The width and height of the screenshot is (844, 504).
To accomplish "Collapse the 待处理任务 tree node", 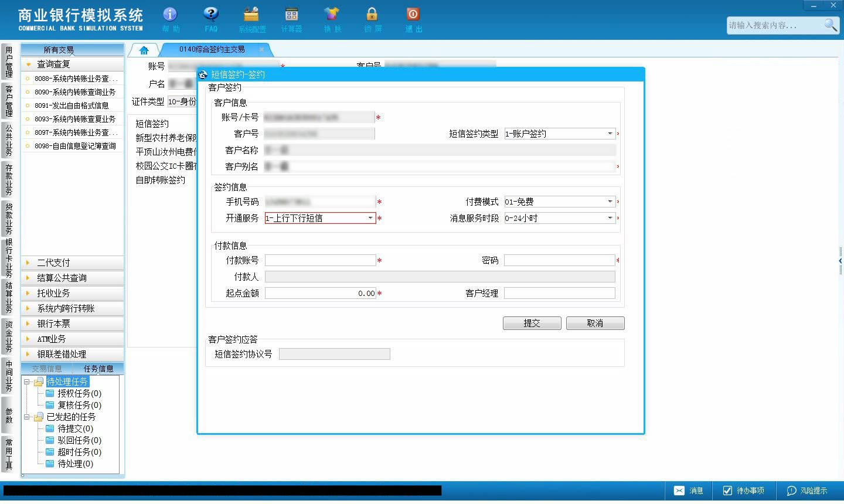I will pos(26,382).
